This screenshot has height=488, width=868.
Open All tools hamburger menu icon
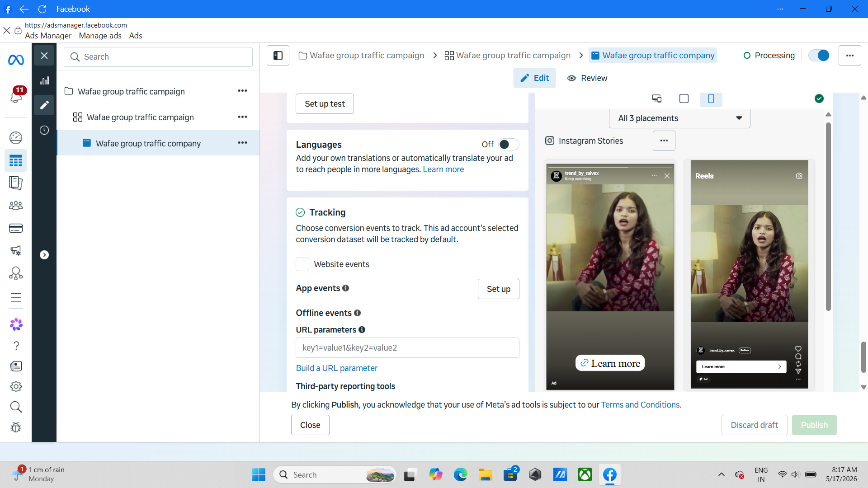pos(16,297)
